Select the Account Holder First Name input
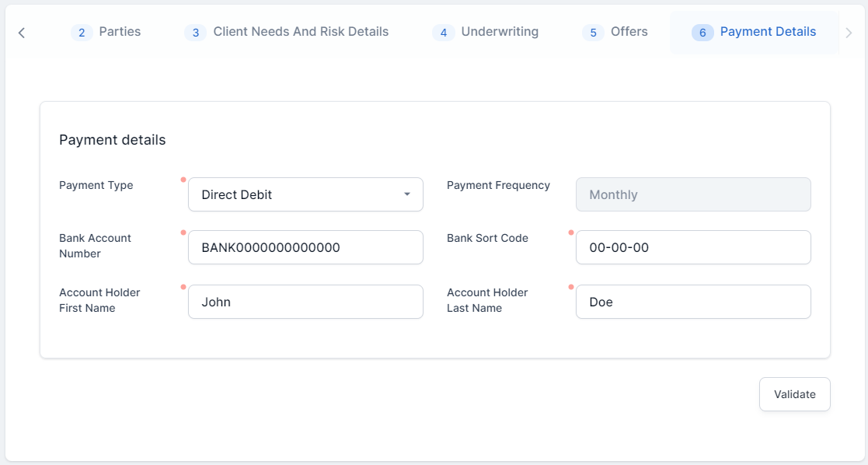 coord(305,302)
